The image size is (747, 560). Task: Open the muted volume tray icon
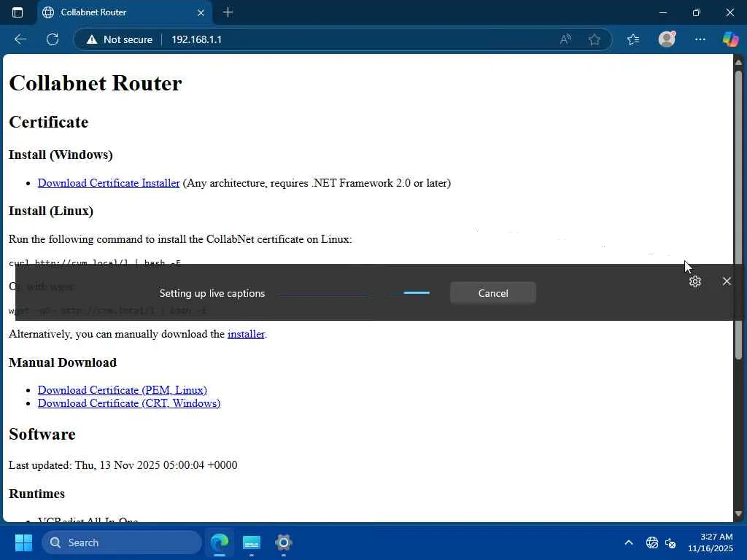click(670, 542)
